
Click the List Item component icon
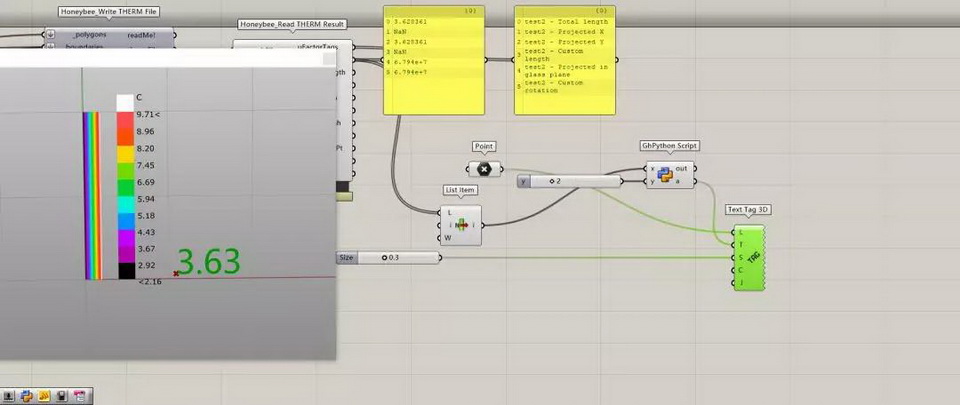pos(461,225)
